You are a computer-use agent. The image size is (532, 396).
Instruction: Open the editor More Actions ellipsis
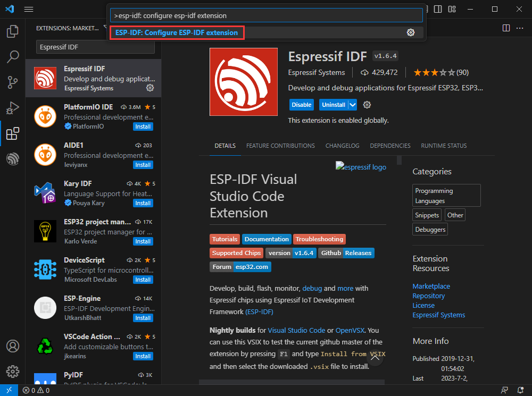point(520,28)
